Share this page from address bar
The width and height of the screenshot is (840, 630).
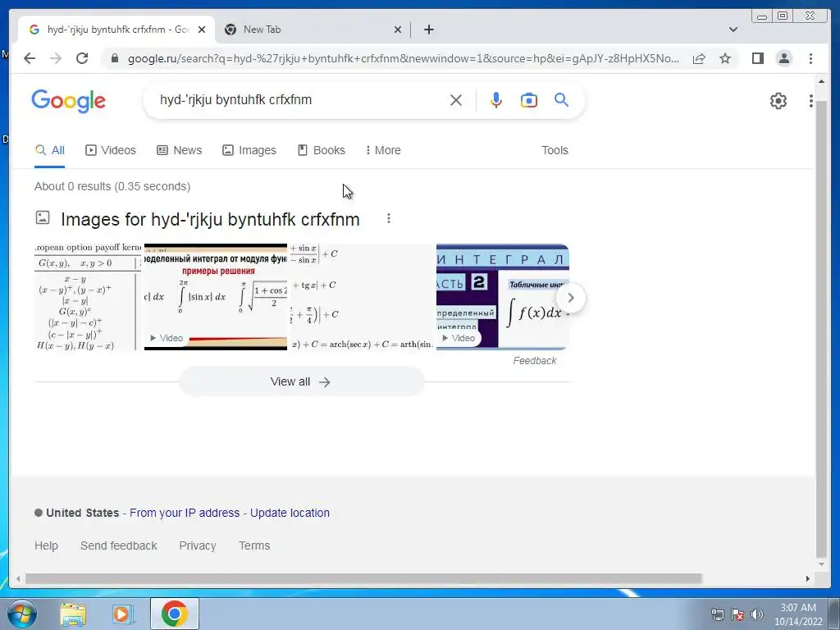[699, 58]
